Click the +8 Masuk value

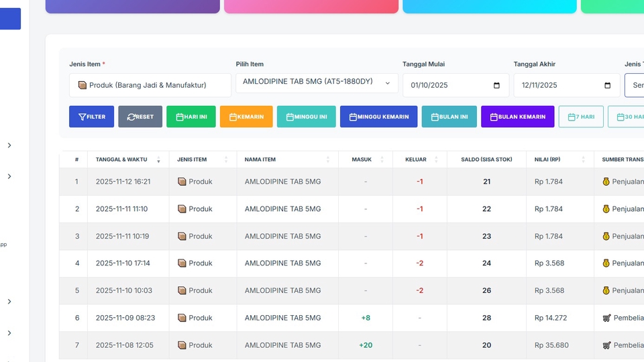366,318
